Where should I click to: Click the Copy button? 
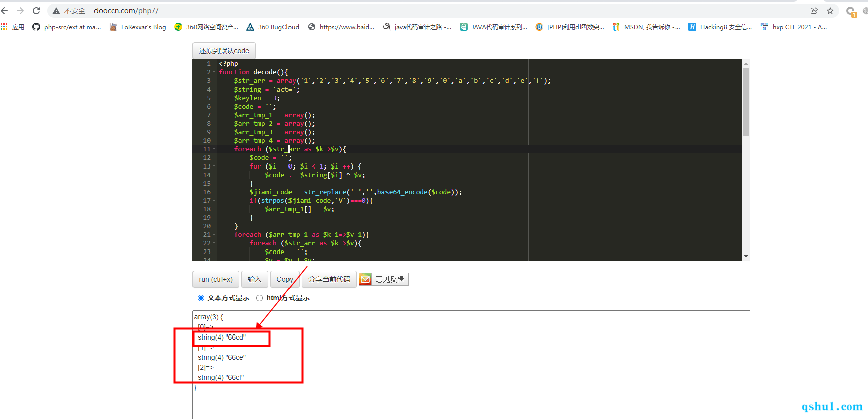(x=284, y=279)
